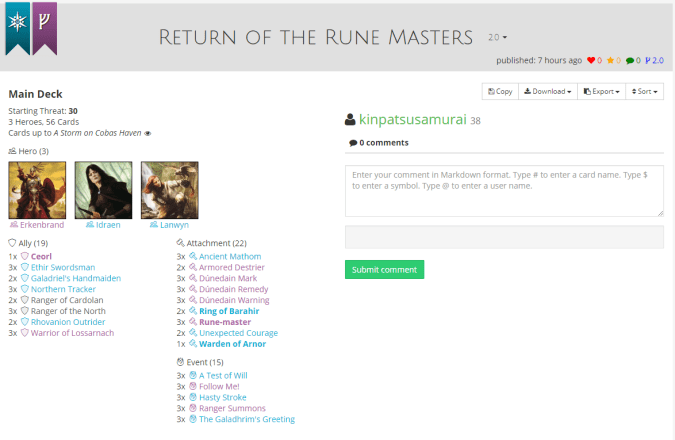Open the Ranger Summons card link
This screenshot has width=675, height=440.
pyautogui.click(x=232, y=408)
